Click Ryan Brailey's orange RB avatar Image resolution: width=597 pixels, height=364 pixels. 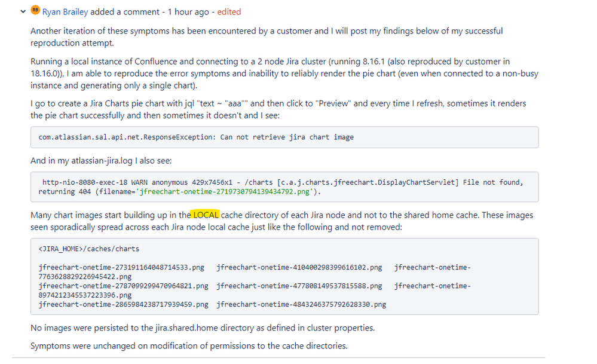[35, 10]
